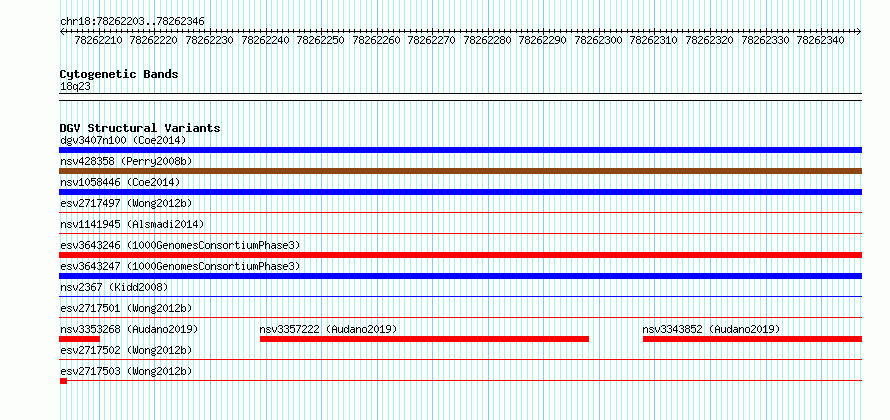
Task: Select the blue bar under nsv1058446
Action: click(x=460, y=192)
